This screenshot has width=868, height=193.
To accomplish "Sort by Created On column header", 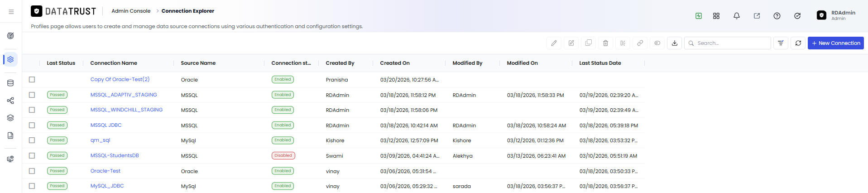I will pyautogui.click(x=395, y=63).
